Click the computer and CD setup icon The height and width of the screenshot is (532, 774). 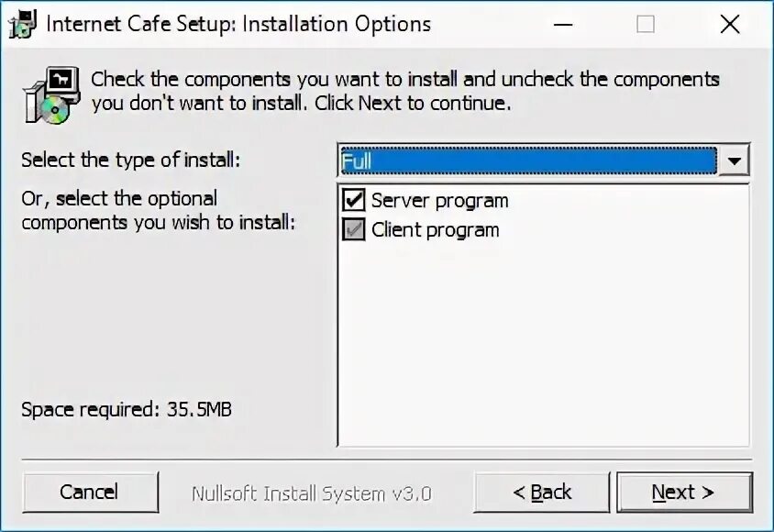(x=48, y=95)
